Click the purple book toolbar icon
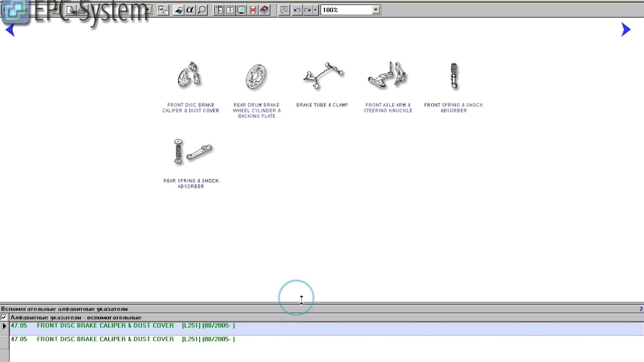 [265, 10]
